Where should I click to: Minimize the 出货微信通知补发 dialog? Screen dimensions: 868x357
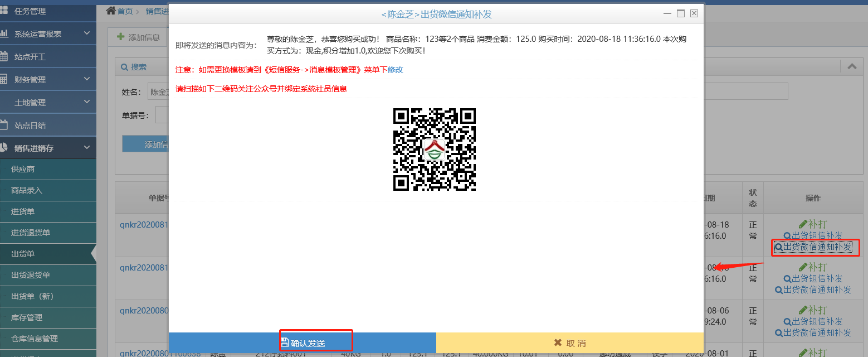pos(667,13)
